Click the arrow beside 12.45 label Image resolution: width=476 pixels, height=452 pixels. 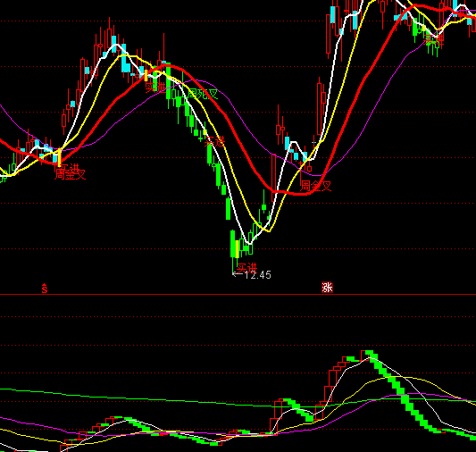tap(238, 274)
